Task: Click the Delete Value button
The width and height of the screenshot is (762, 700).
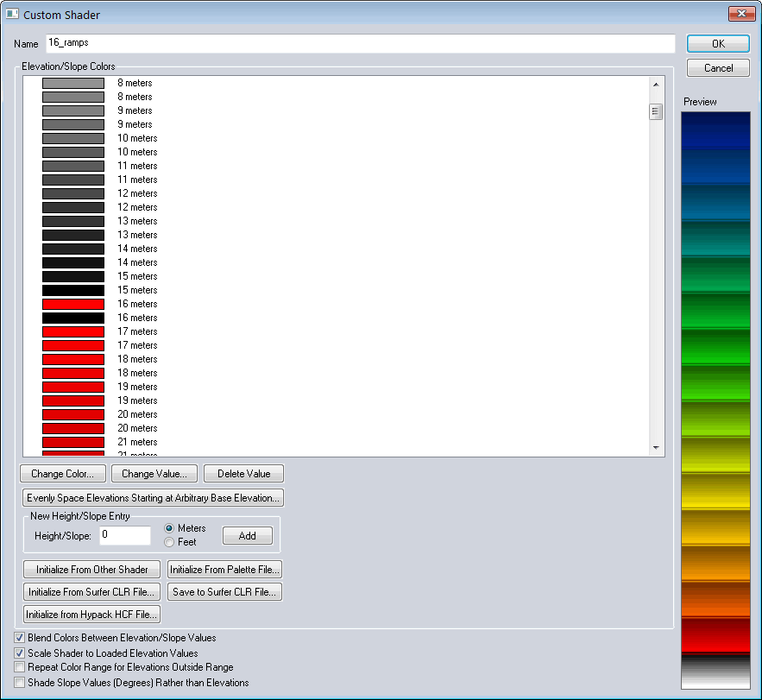Action: point(243,474)
